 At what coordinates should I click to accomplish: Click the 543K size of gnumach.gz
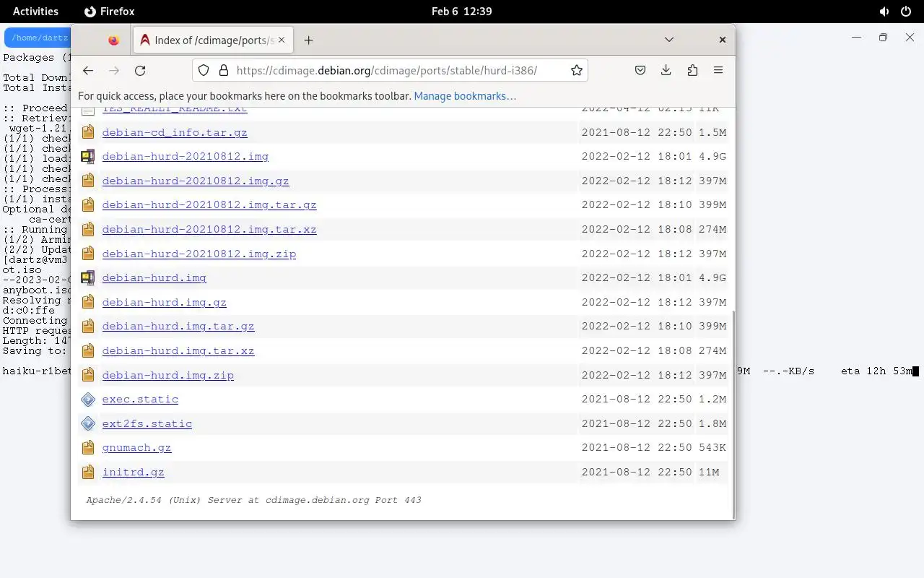pyautogui.click(x=712, y=447)
